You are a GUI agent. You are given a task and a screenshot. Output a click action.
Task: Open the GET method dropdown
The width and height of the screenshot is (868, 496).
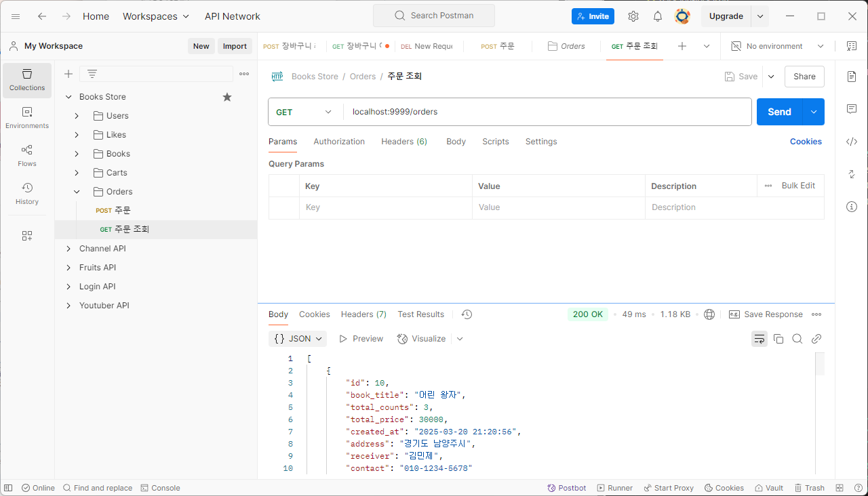pyautogui.click(x=304, y=112)
